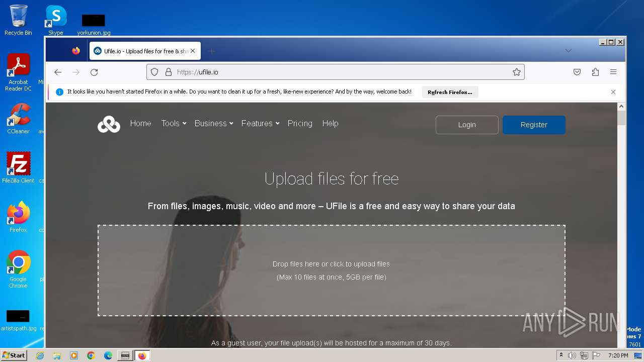Go to the Home menu item
The height and width of the screenshot is (362, 644).
pyautogui.click(x=141, y=123)
